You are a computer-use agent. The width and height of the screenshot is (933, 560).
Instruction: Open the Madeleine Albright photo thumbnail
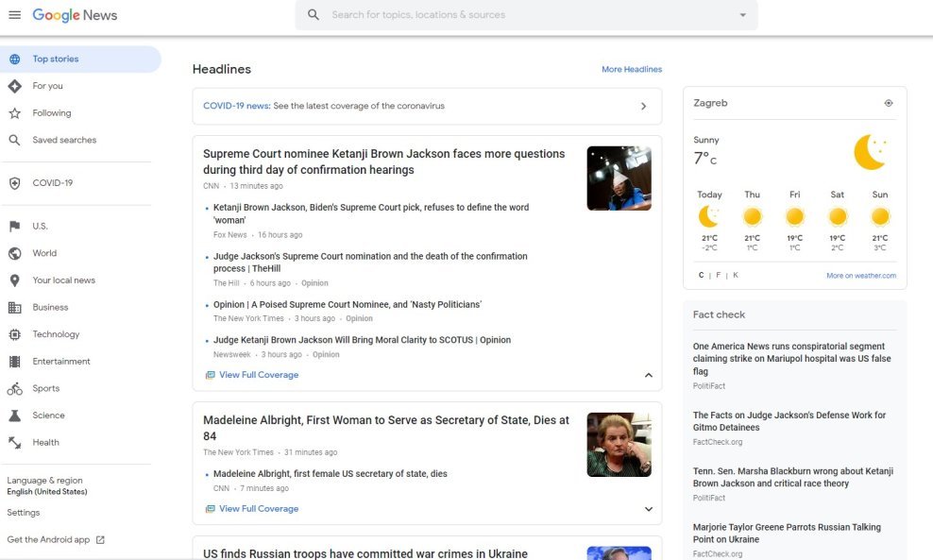pos(619,445)
